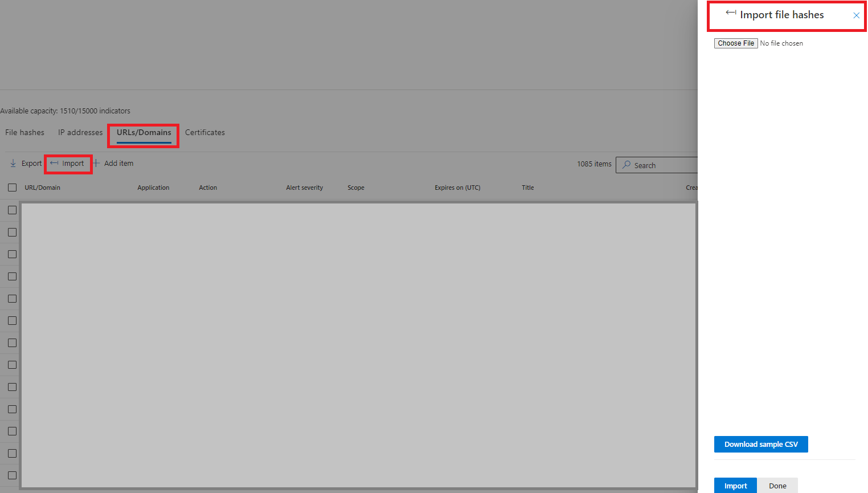Screen dimensions: 868x493
Task: Click the magnifying glass in the search box
Action: point(627,165)
